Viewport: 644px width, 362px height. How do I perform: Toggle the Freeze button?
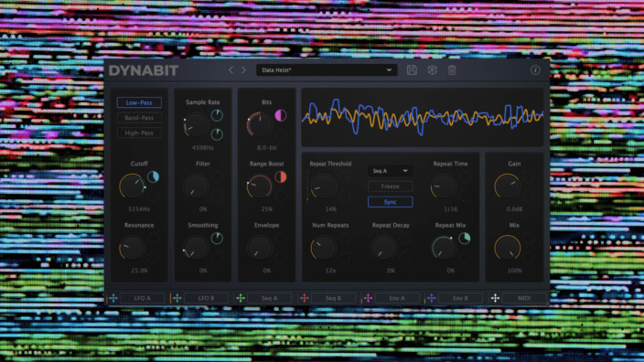click(x=391, y=186)
